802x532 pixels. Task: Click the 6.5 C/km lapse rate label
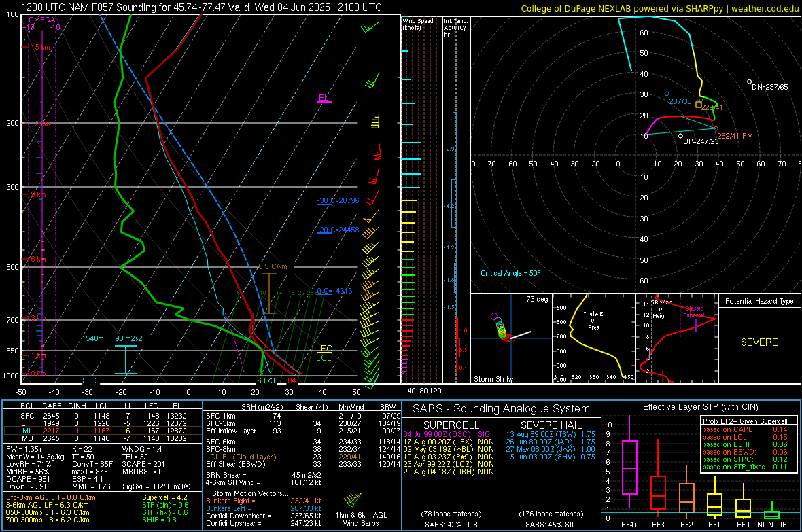273,266
